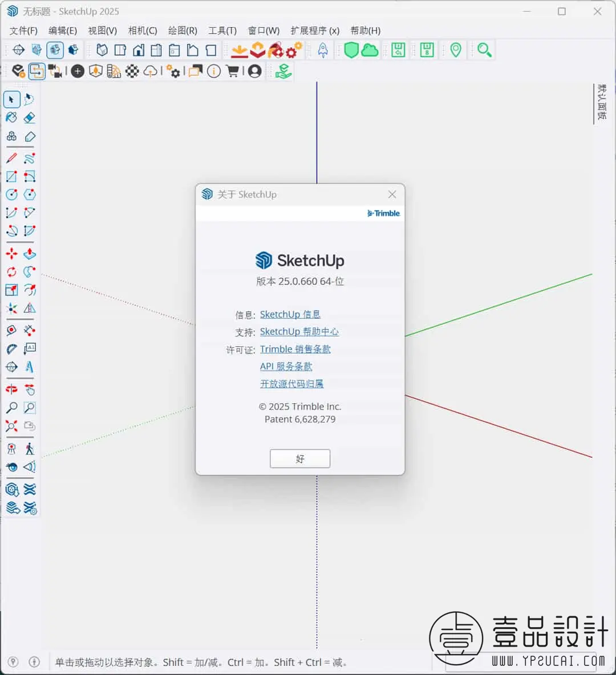Pick the Scale tool
Screen dimensions: 616x675
(x=11, y=290)
